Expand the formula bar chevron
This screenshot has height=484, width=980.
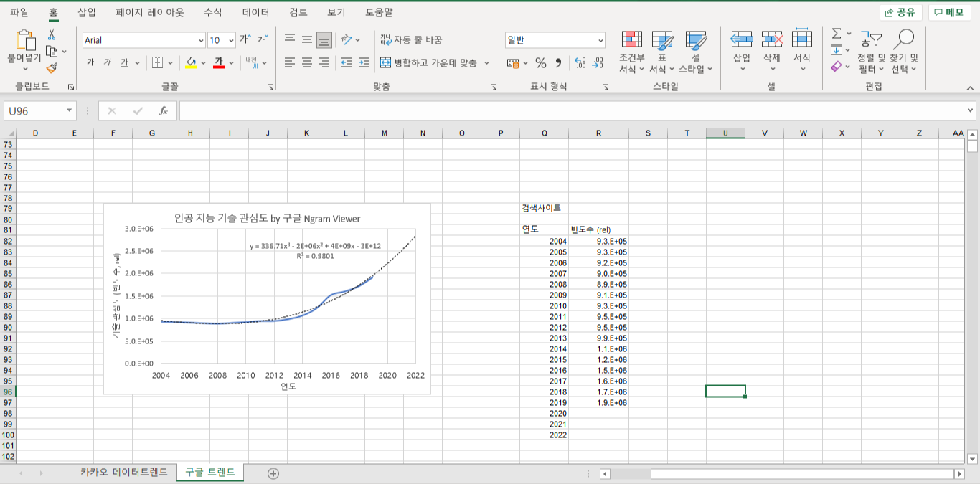pos(971,111)
